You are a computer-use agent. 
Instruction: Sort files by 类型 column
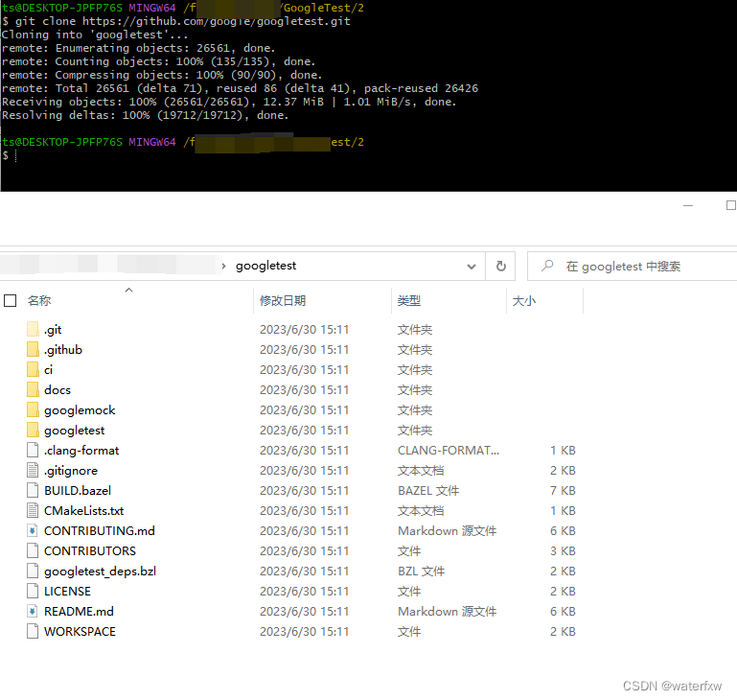409,300
